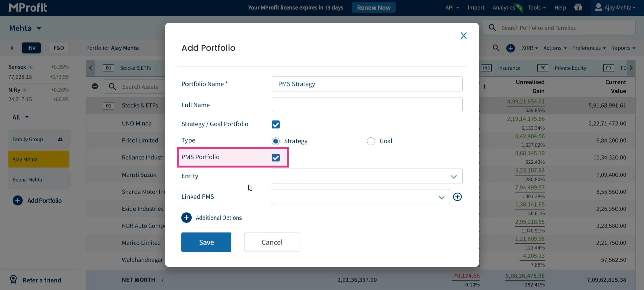The image size is (644, 290).
Task: Go back using the left arrow near INV
Action: [12, 48]
